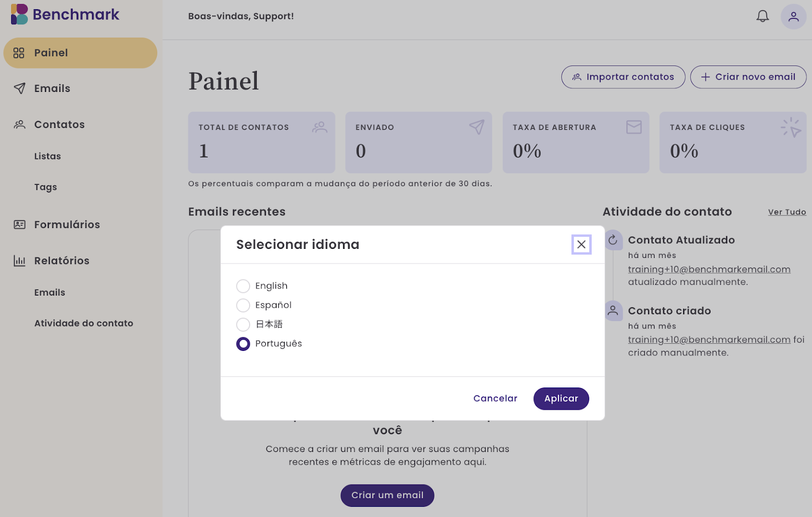Select the Japanese language radio option
812x517 pixels.
(243, 325)
